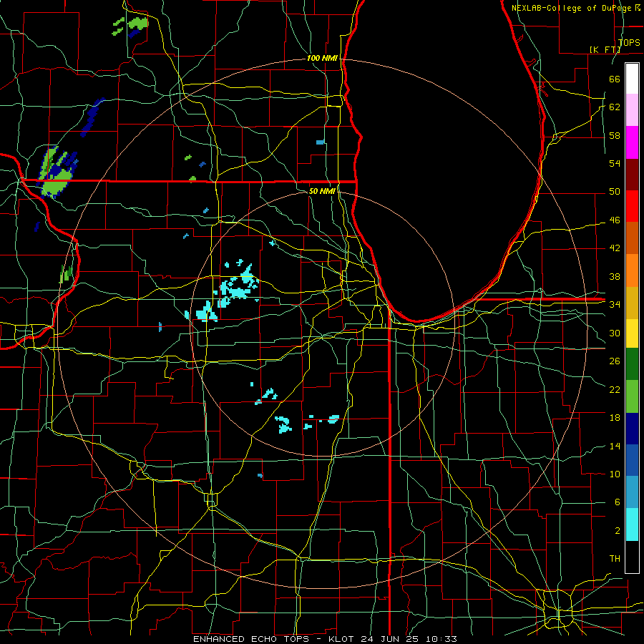This screenshot has width=644, height=644.
Task: Click the yellow swatch on the color scale
Action: click(632, 333)
